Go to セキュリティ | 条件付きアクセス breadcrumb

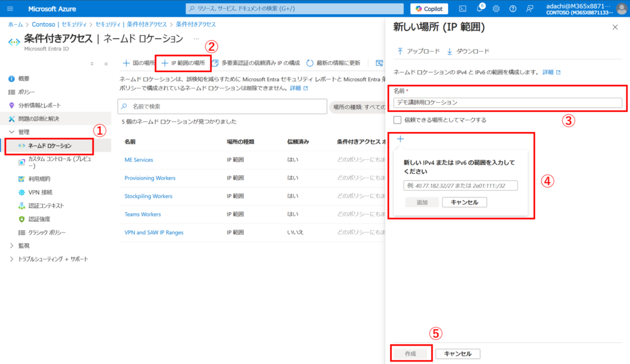[x=131, y=25]
